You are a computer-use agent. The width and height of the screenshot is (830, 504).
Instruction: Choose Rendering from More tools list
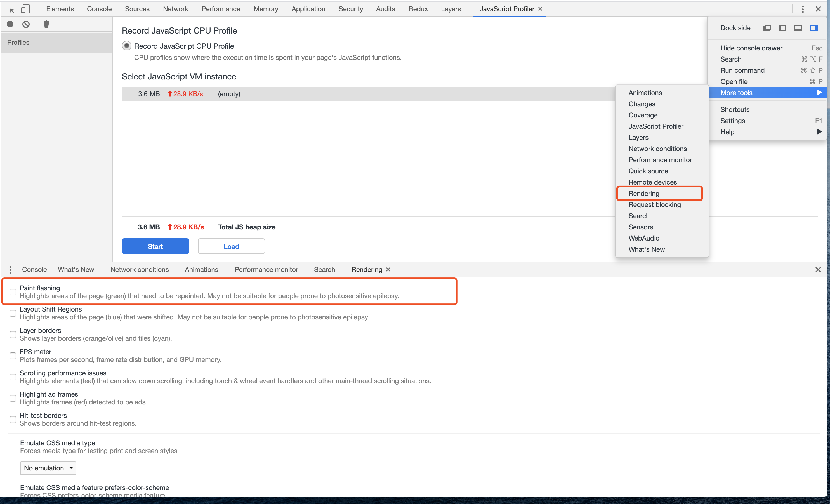(644, 193)
